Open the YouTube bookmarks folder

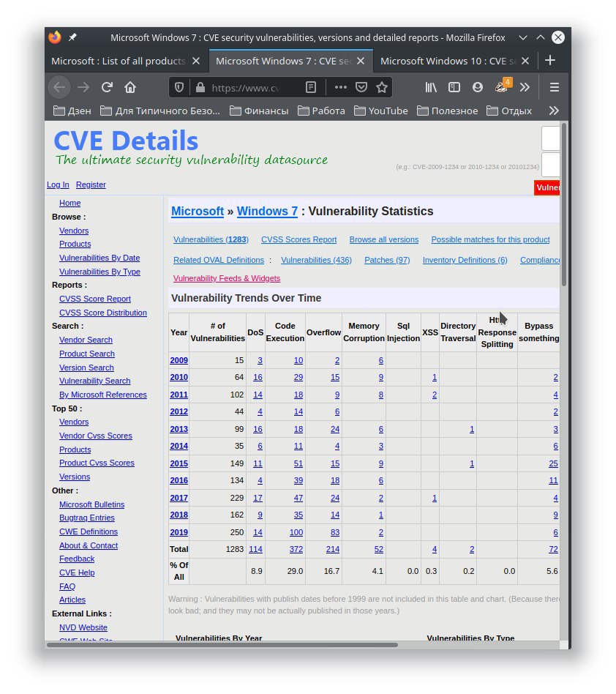point(380,111)
